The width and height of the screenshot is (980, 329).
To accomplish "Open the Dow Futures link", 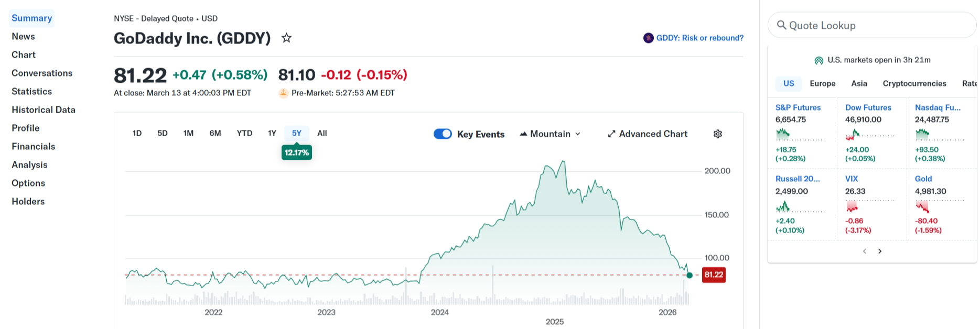I will coord(868,108).
